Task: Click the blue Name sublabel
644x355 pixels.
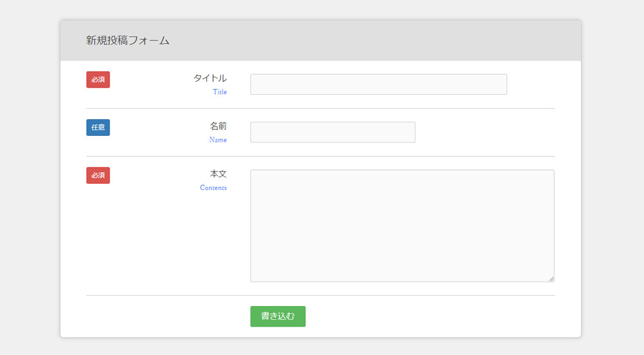Action: click(x=218, y=140)
